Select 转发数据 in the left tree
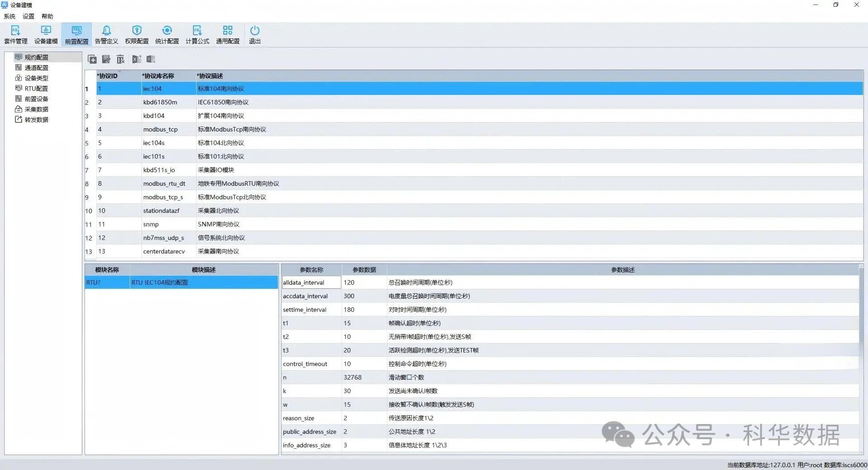The height and width of the screenshot is (470, 868). [36, 120]
